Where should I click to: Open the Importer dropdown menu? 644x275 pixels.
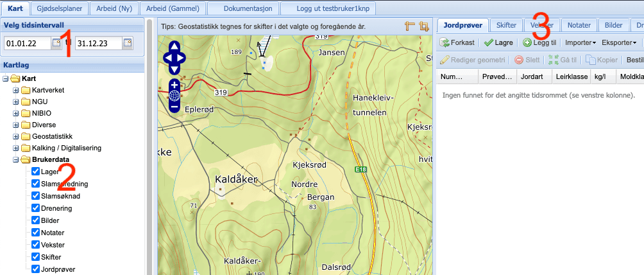pos(580,42)
